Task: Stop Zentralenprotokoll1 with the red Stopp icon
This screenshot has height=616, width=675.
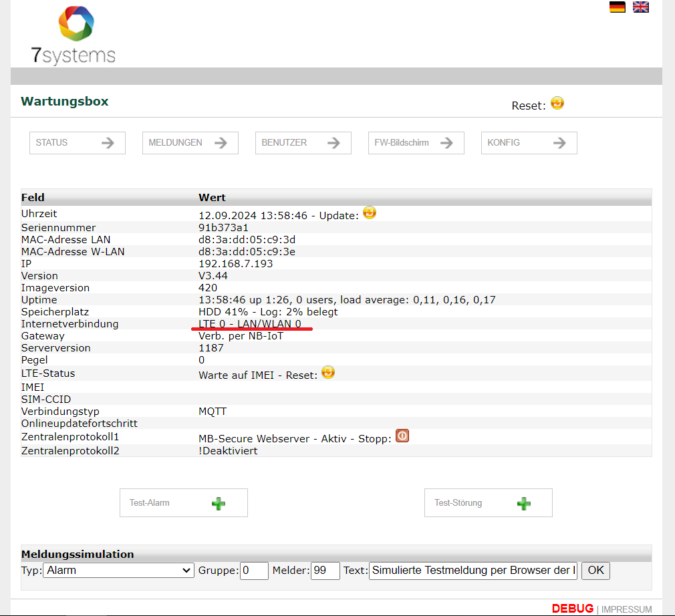Action: (402, 436)
